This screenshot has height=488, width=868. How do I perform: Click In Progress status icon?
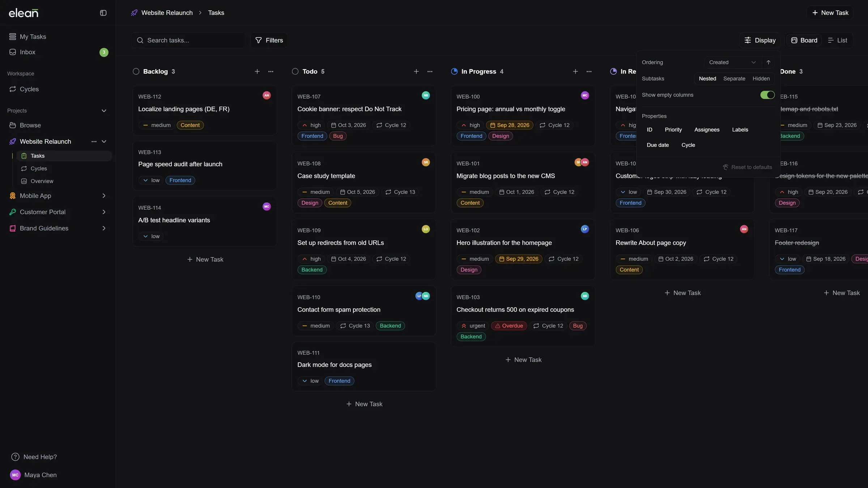click(454, 72)
